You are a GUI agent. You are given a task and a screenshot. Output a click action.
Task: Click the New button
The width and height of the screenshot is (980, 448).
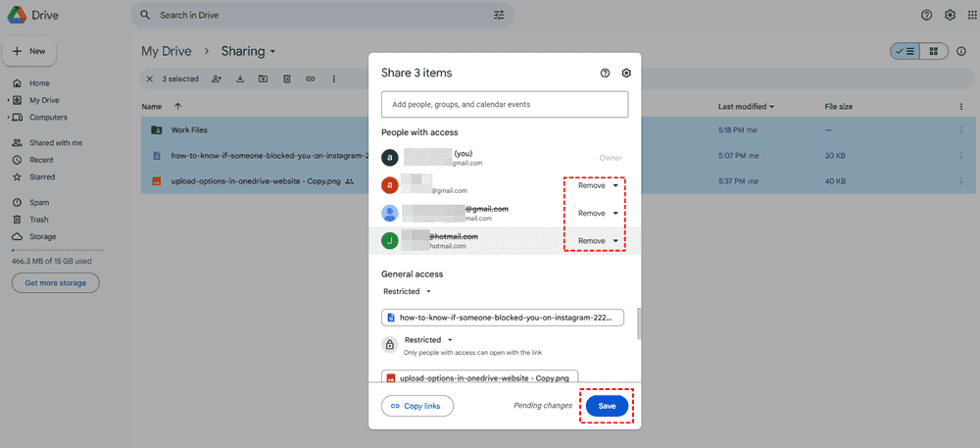tap(29, 51)
